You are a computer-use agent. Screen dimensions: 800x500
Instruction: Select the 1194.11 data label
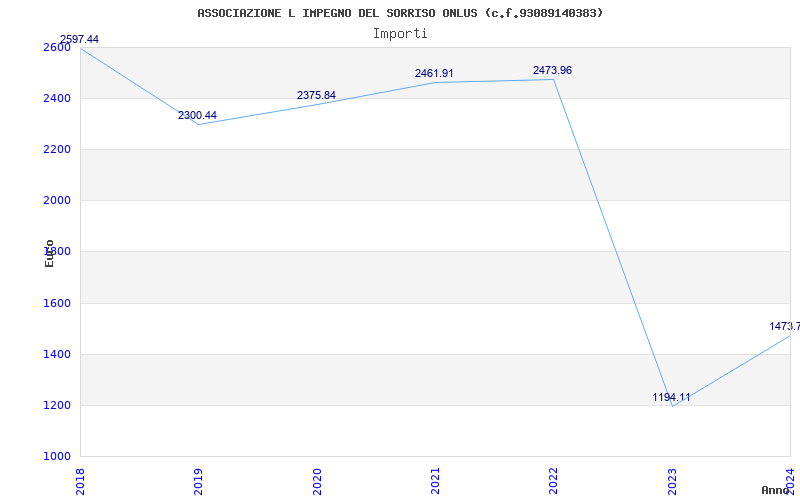671,397
